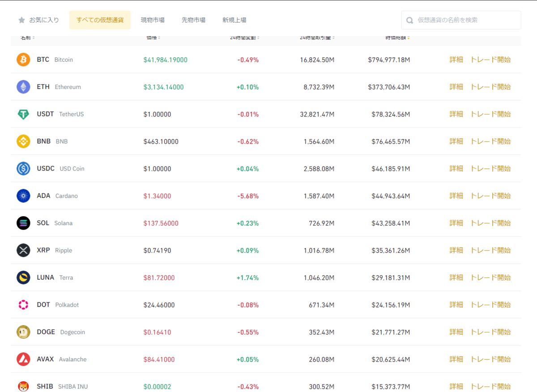Image resolution: width=537 pixels, height=392 pixels.
Task: Open 詳細 for the XRP row
Action: tap(456, 250)
